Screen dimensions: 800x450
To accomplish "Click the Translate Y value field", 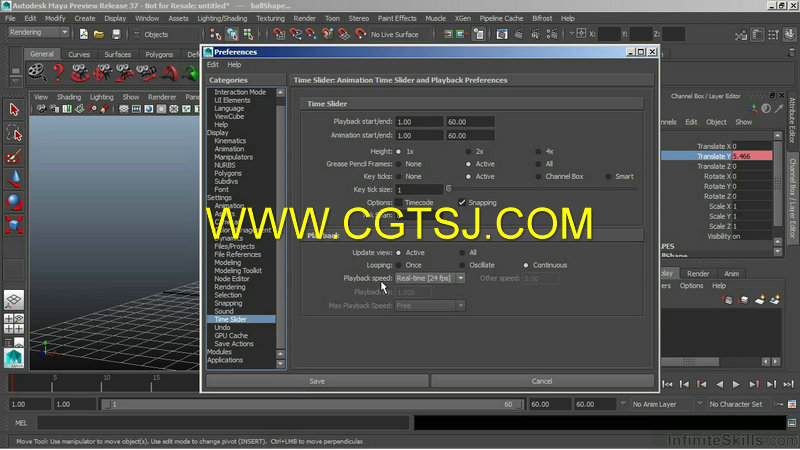I will (x=752, y=156).
